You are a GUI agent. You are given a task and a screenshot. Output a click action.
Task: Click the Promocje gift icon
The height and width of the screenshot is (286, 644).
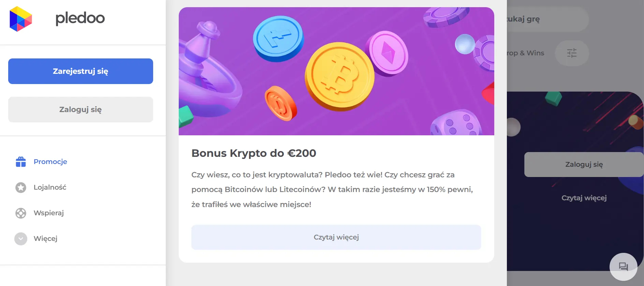pos(21,162)
